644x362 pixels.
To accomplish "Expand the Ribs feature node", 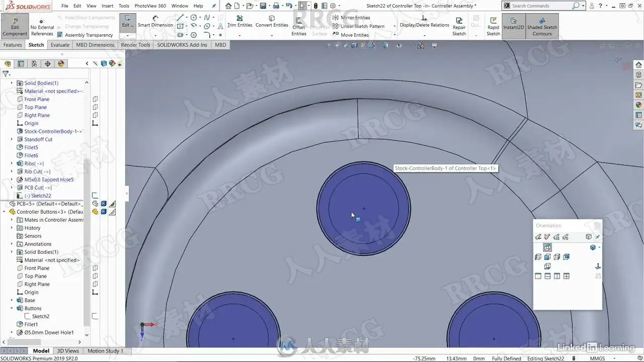I will coord(12,163).
